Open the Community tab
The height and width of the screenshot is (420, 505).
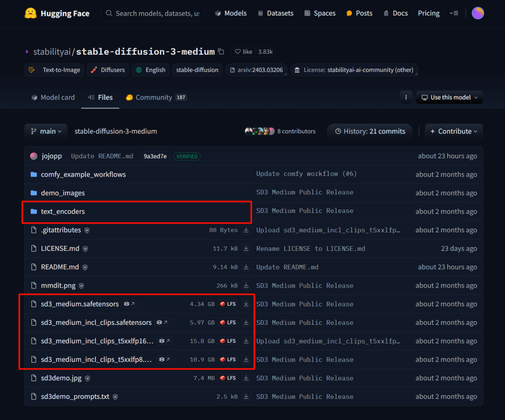tap(155, 98)
